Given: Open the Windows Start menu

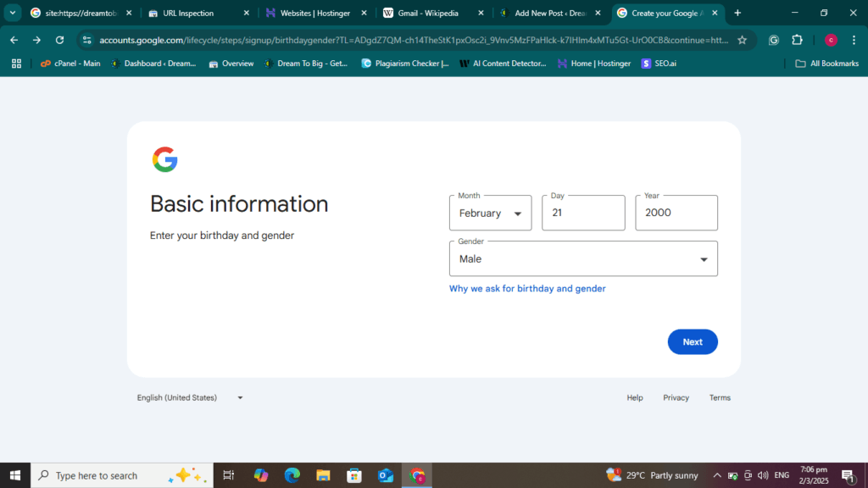Looking at the screenshot, I should [15, 475].
